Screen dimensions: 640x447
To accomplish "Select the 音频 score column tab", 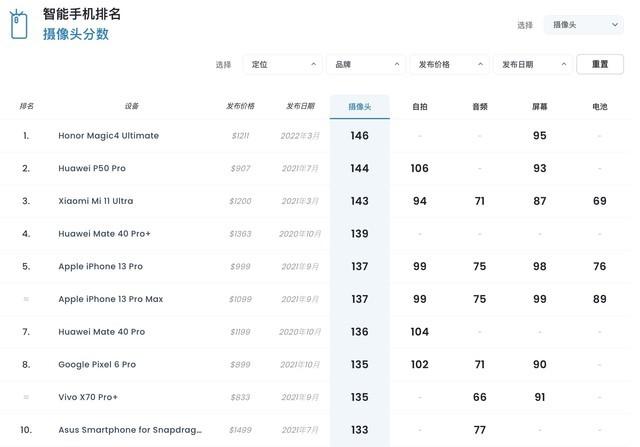I will (480, 107).
